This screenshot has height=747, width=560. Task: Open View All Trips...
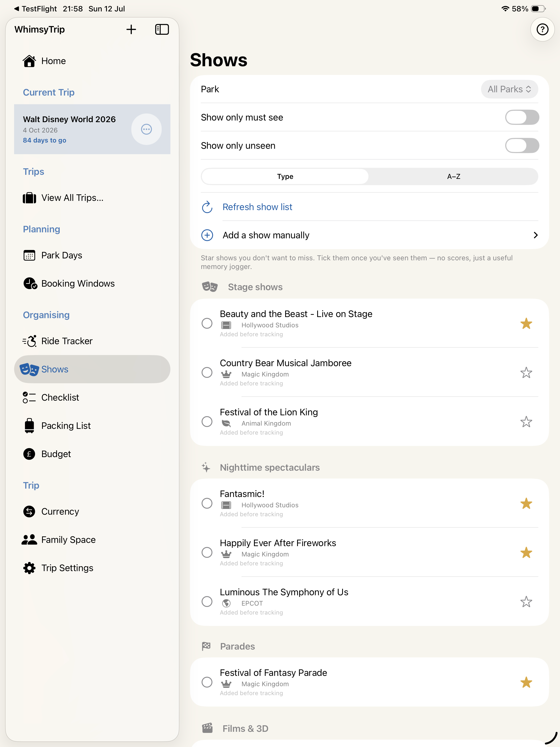point(92,198)
